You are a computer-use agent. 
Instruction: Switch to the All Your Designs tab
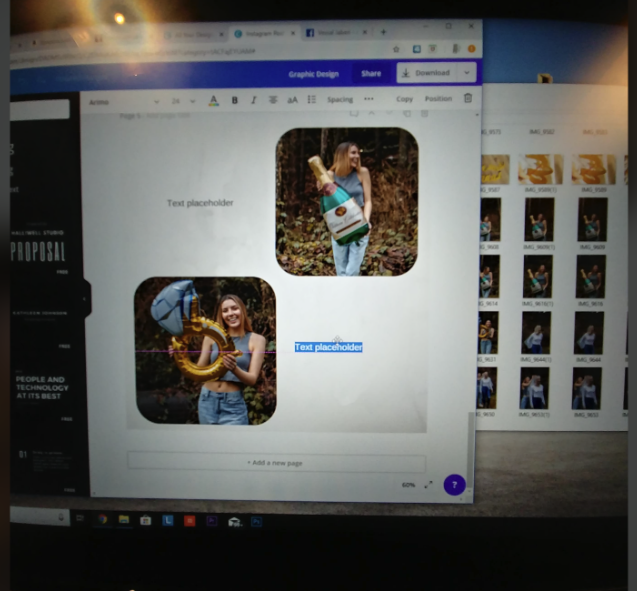(194, 35)
